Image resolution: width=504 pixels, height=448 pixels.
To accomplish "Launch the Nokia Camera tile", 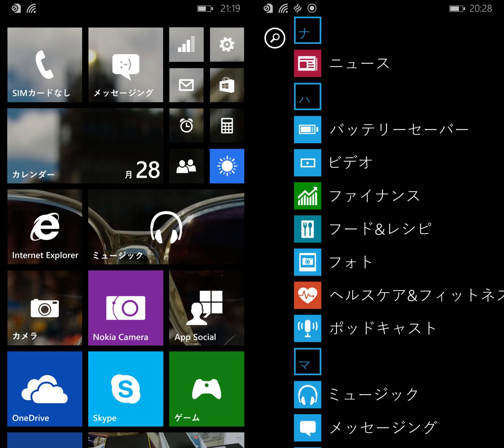I will (x=126, y=308).
